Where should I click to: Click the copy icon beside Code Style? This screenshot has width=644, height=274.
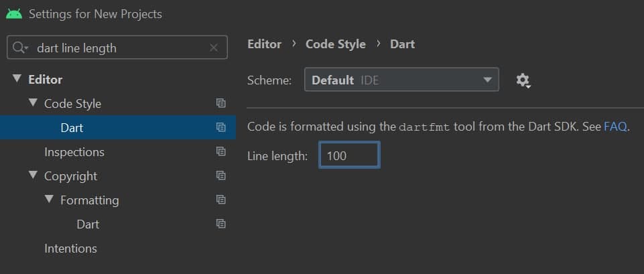click(220, 104)
